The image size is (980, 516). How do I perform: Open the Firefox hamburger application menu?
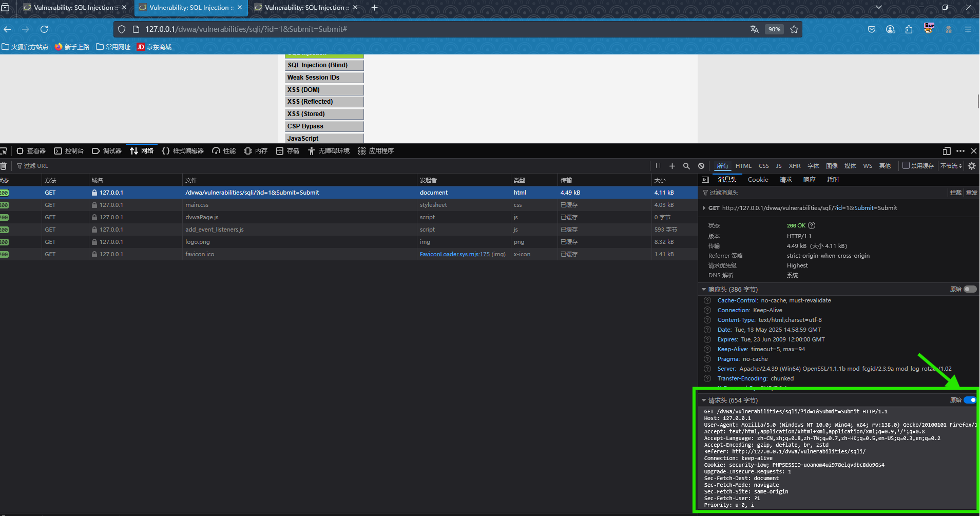tap(968, 29)
